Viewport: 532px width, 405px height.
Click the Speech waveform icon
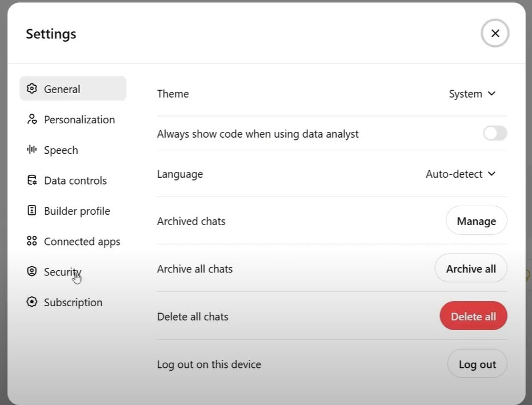click(32, 150)
